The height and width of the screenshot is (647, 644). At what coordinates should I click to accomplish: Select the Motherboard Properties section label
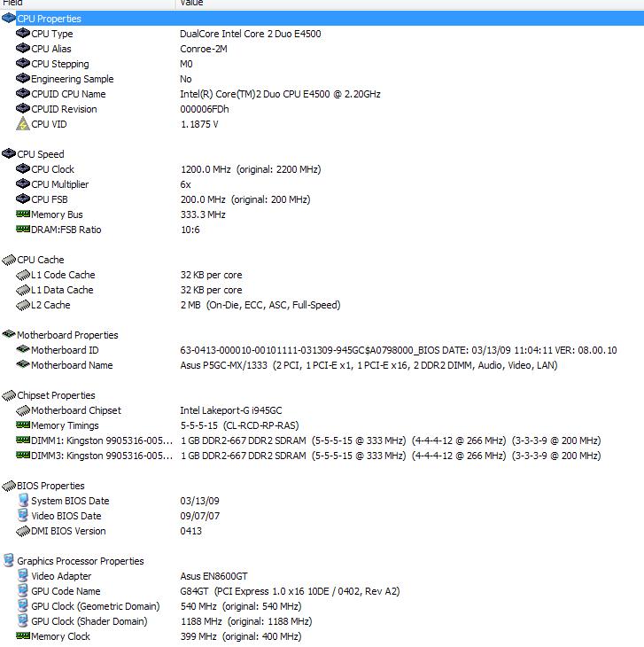(x=67, y=335)
